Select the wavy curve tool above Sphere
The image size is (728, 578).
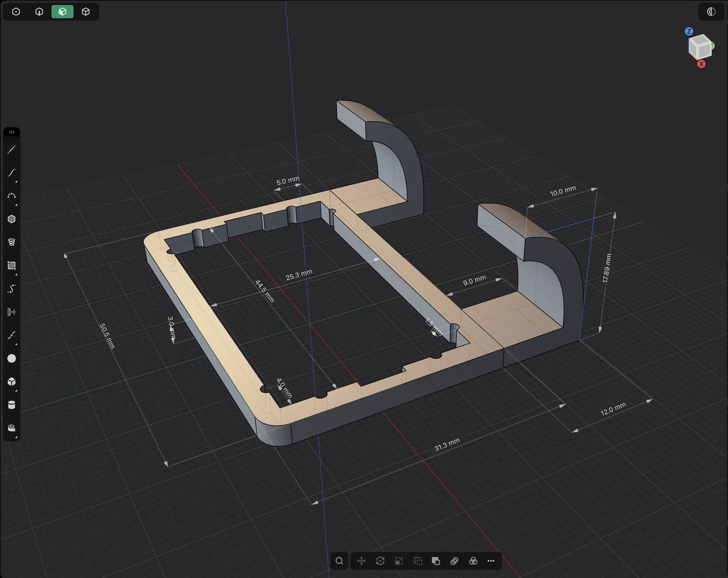pyautogui.click(x=12, y=335)
